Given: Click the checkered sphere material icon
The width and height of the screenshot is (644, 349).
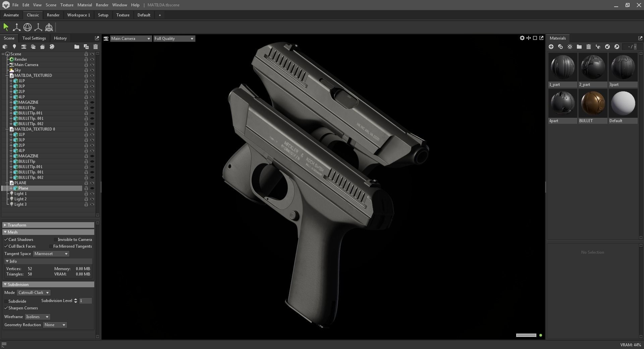Looking at the screenshot, I should [570, 47].
